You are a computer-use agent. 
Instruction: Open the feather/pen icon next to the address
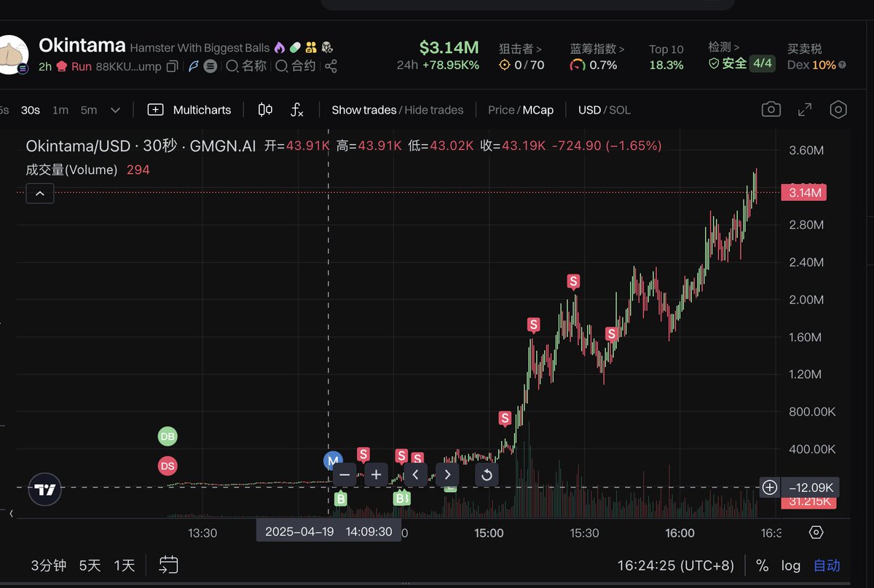[193, 66]
